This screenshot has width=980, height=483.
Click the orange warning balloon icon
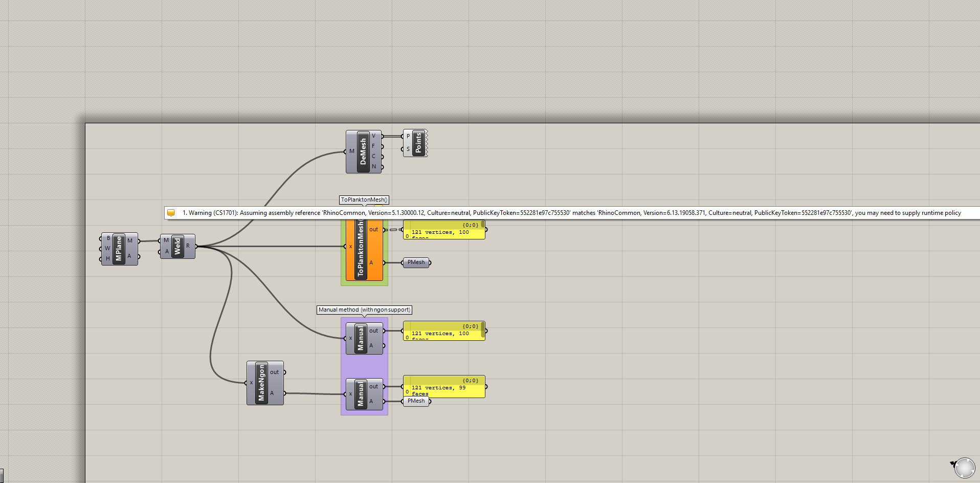(x=171, y=213)
